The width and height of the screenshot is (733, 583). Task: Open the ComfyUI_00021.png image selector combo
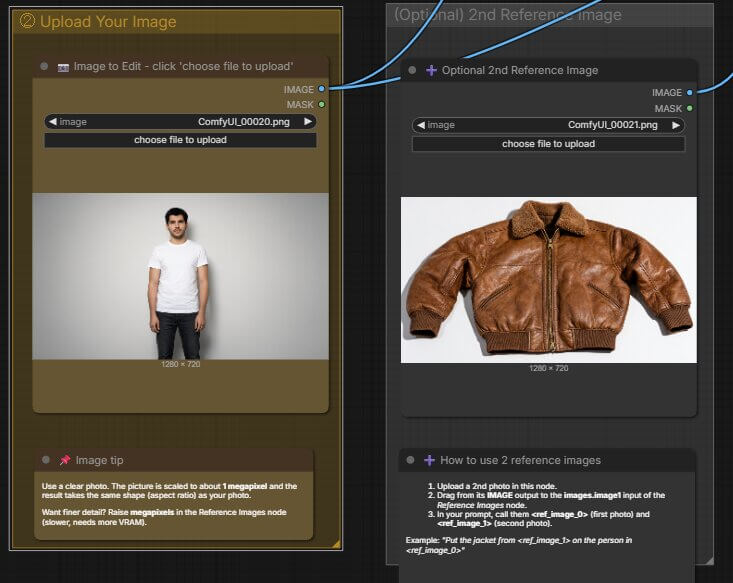coord(548,125)
